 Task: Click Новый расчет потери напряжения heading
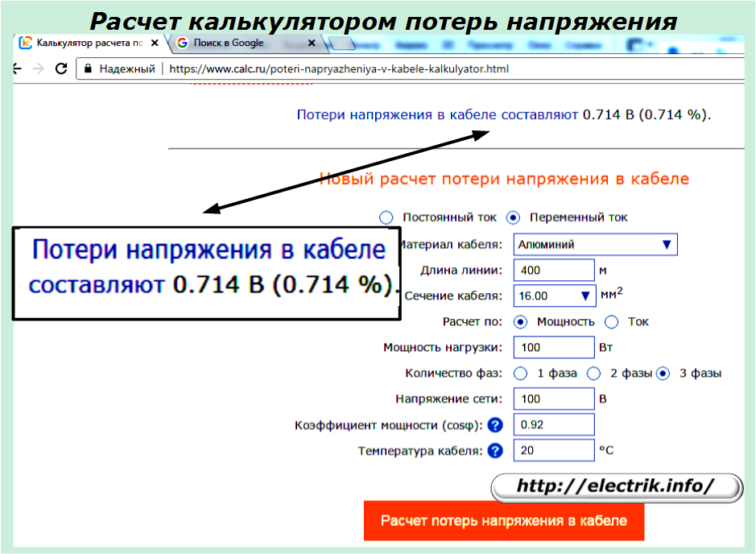[x=504, y=179]
